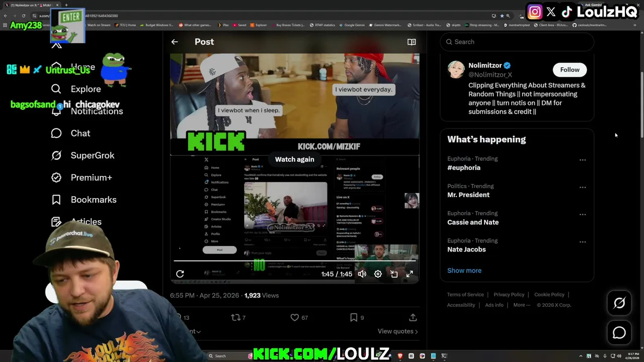This screenshot has height=362, width=644.
Task: Open View quotes link
Action: 397,331
